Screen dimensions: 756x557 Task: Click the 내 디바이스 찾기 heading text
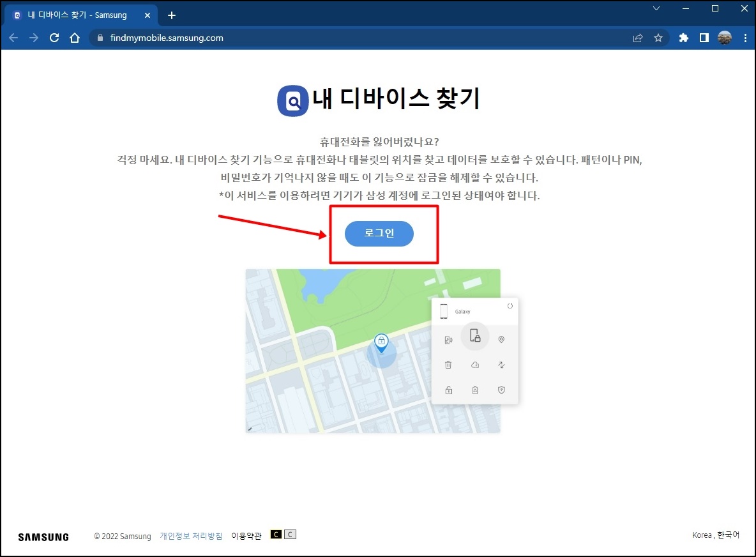[x=396, y=99]
